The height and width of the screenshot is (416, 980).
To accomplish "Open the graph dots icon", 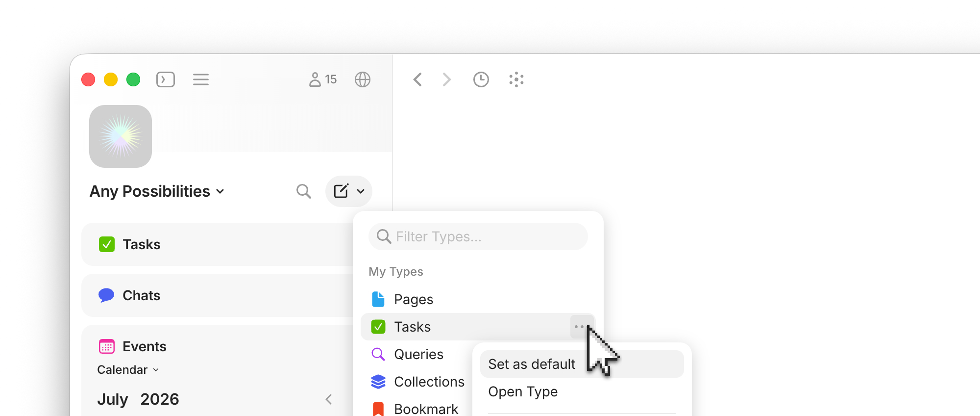I will click(516, 79).
